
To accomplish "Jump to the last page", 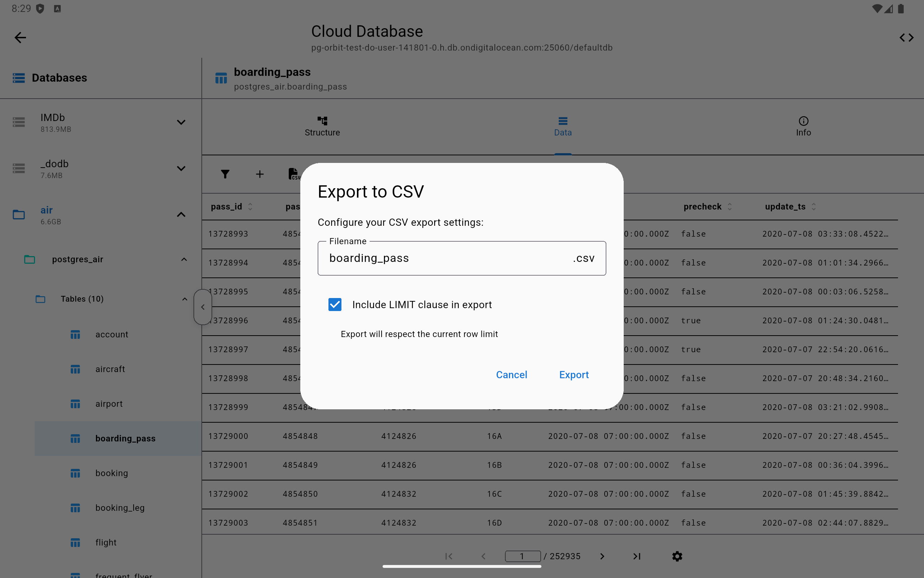I will tap(637, 556).
